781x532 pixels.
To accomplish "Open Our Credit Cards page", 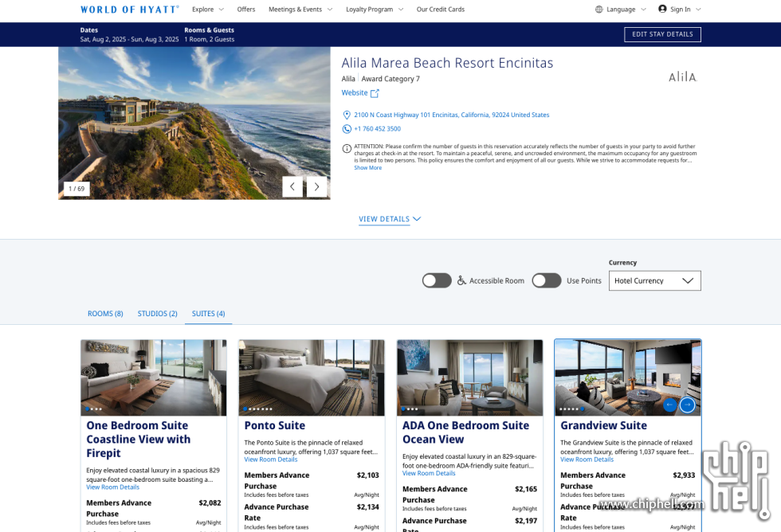I will point(440,10).
